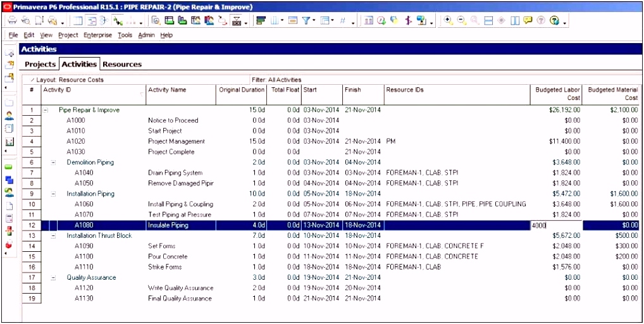Screen dimensions: 644x324
Task: Open the View menu
Action: point(46,35)
